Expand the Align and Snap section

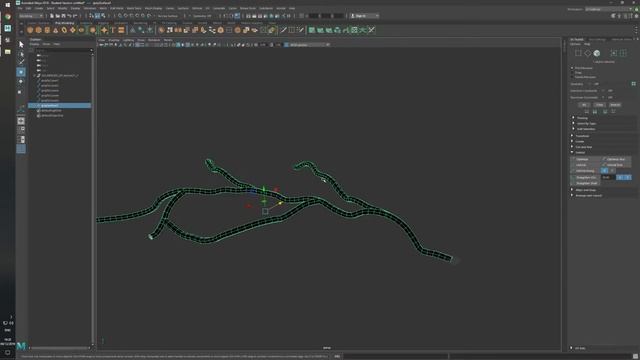585,190
